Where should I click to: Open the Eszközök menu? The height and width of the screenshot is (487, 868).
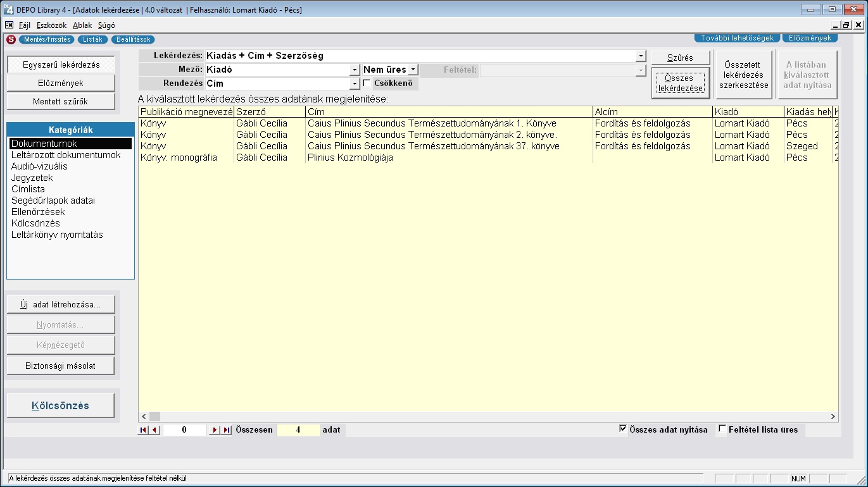click(51, 25)
